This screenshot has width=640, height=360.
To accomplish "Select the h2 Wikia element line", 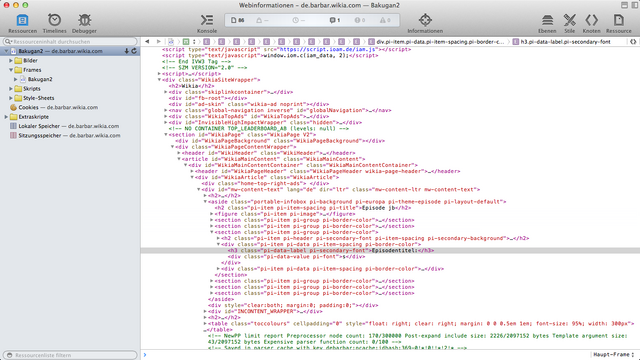I will (191, 86).
